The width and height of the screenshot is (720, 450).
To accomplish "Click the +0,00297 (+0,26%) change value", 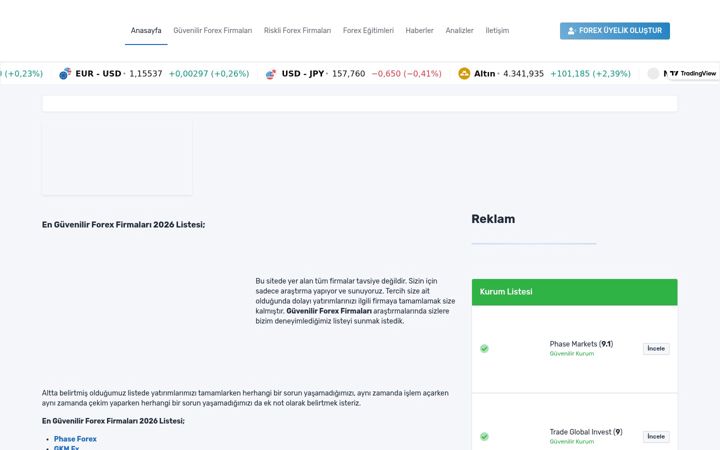I will click(209, 73).
